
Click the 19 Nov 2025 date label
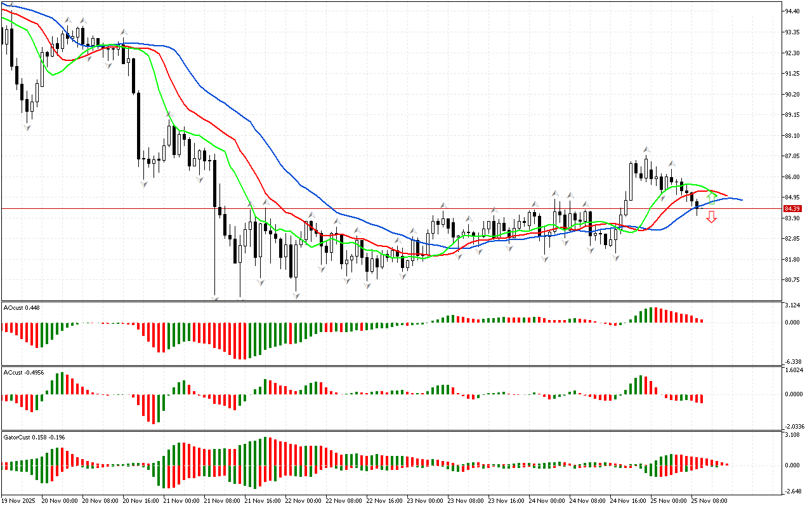click(21, 501)
